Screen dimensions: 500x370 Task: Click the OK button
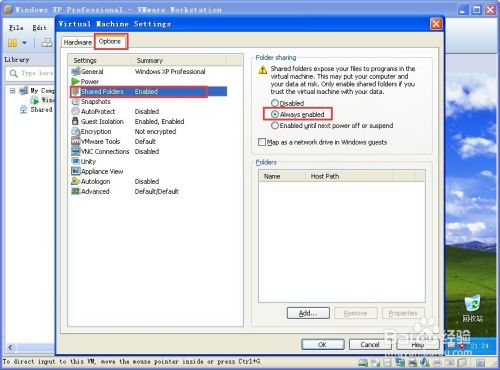[323, 345]
